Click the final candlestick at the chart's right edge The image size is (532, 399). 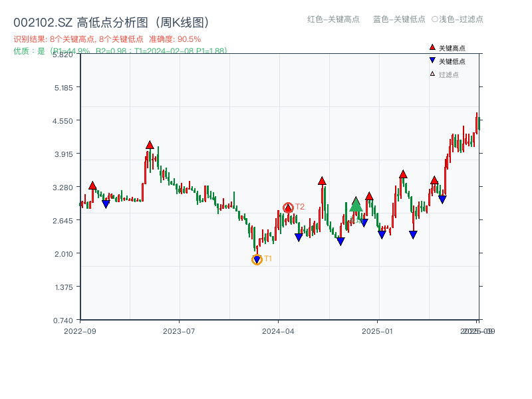tap(479, 124)
